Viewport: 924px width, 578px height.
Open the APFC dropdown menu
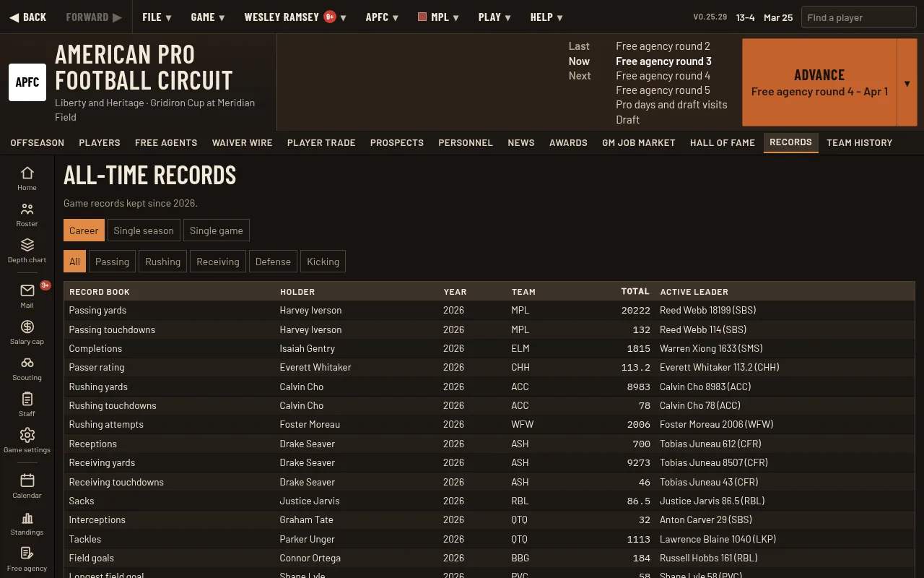[382, 17]
